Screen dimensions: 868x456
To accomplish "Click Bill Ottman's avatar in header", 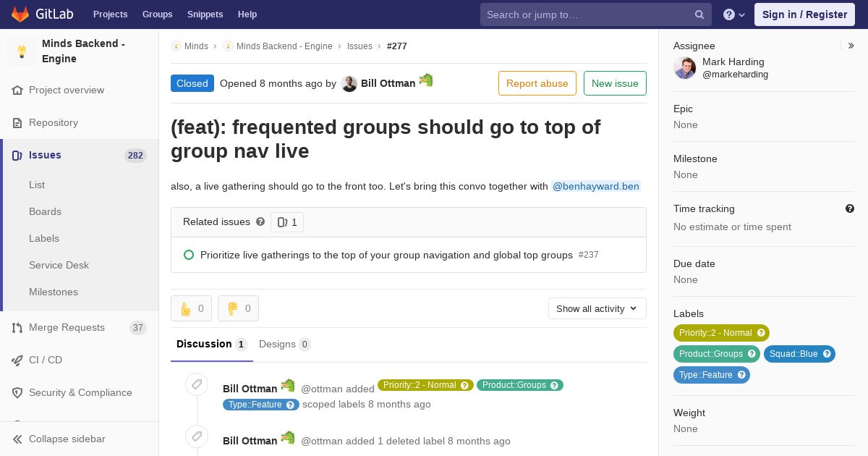I will (x=349, y=84).
